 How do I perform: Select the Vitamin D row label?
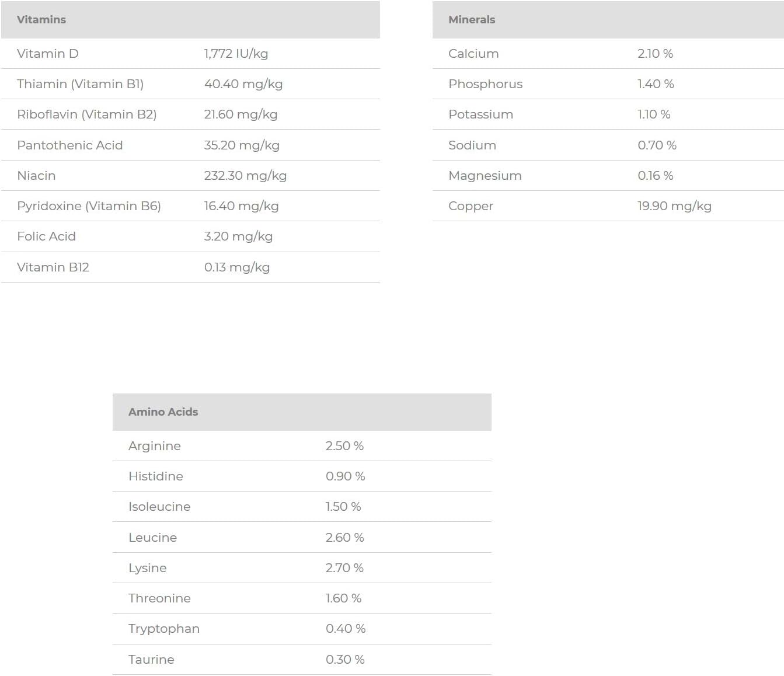click(48, 54)
